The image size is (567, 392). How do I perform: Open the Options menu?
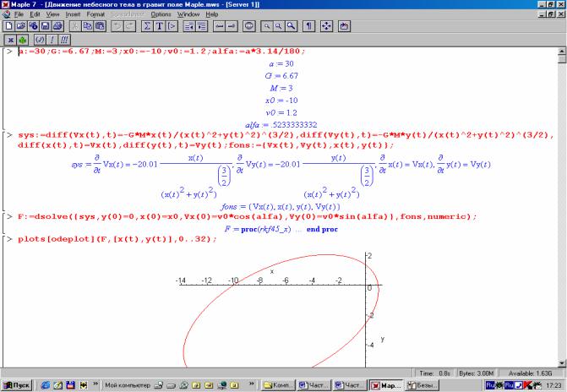click(161, 14)
